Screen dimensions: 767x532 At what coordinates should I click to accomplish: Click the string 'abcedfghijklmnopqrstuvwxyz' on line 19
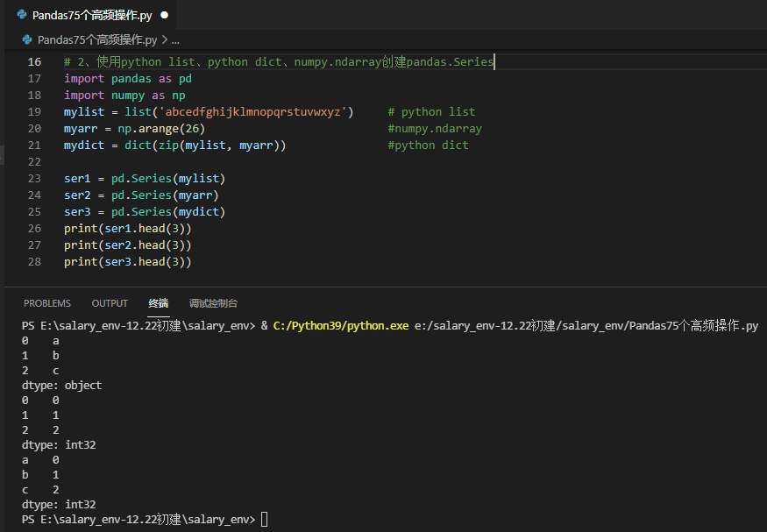[x=253, y=112]
